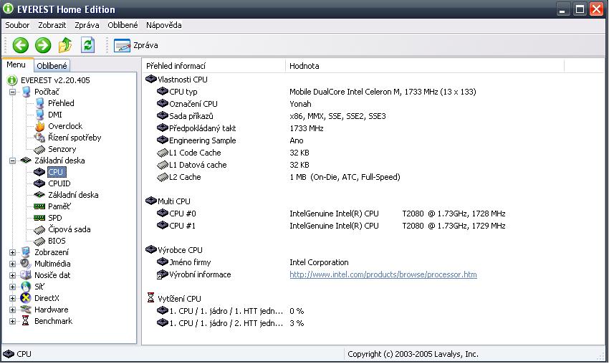Open Overclock via its flame icon
The height and width of the screenshot is (364, 609).
pyautogui.click(x=39, y=126)
